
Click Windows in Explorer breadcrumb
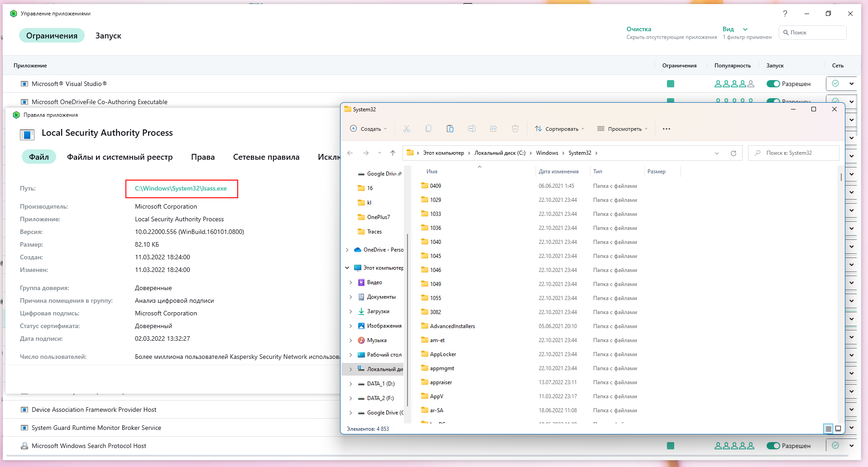click(547, 153)
